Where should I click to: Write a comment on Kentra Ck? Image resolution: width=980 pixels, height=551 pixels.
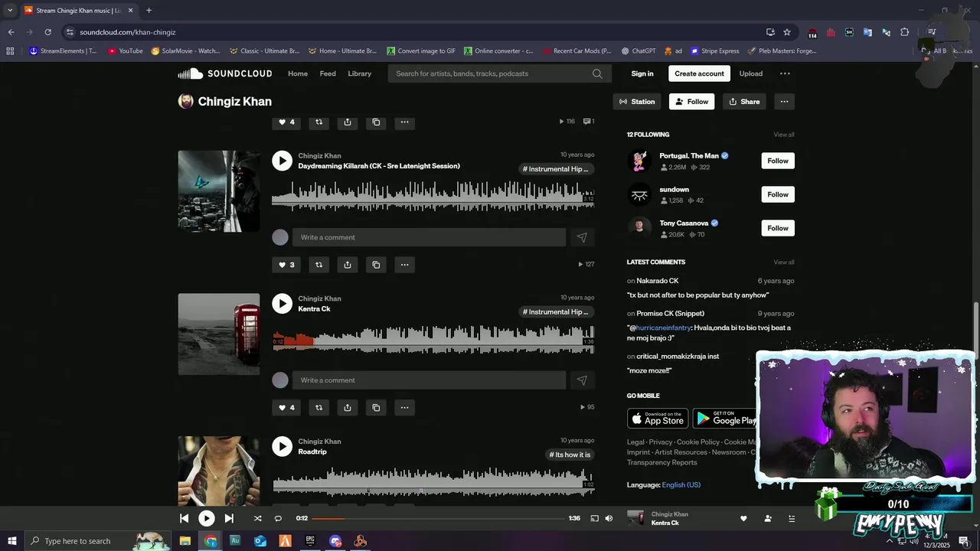coord(429,380)
